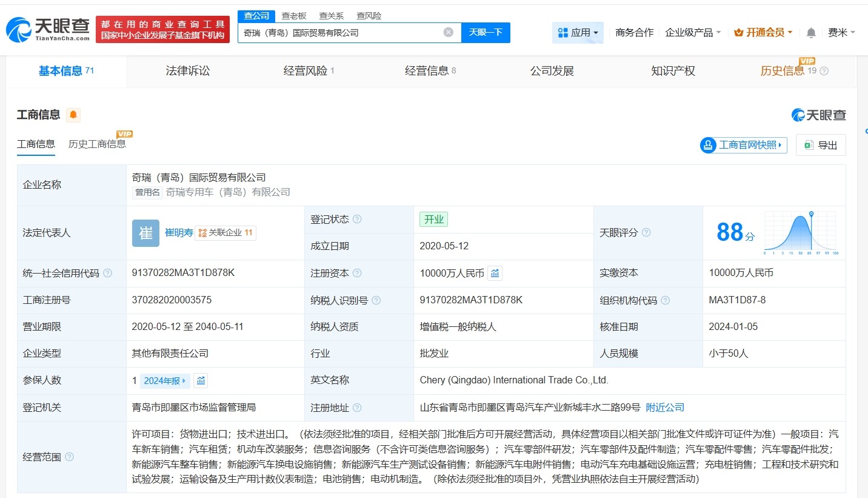
Task: Click help icon beside 统一社会信用代码
Action: coord(107,273)
